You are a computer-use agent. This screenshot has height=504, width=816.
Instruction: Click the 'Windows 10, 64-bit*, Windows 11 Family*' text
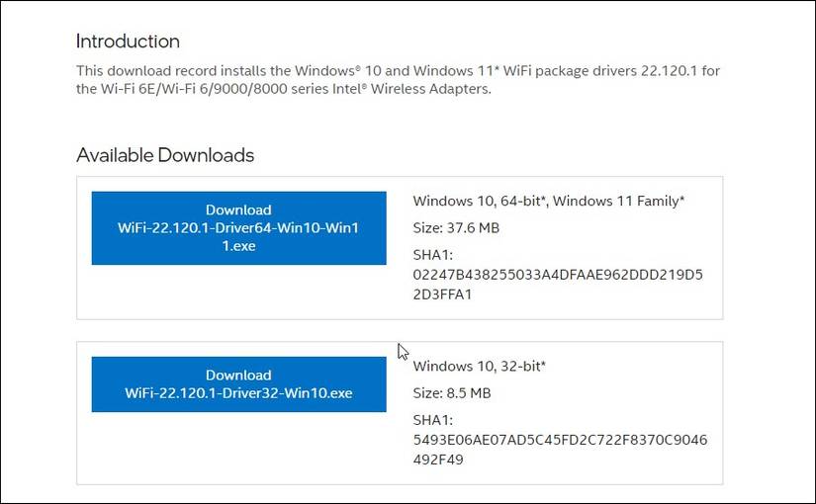[x=549, y=201]
